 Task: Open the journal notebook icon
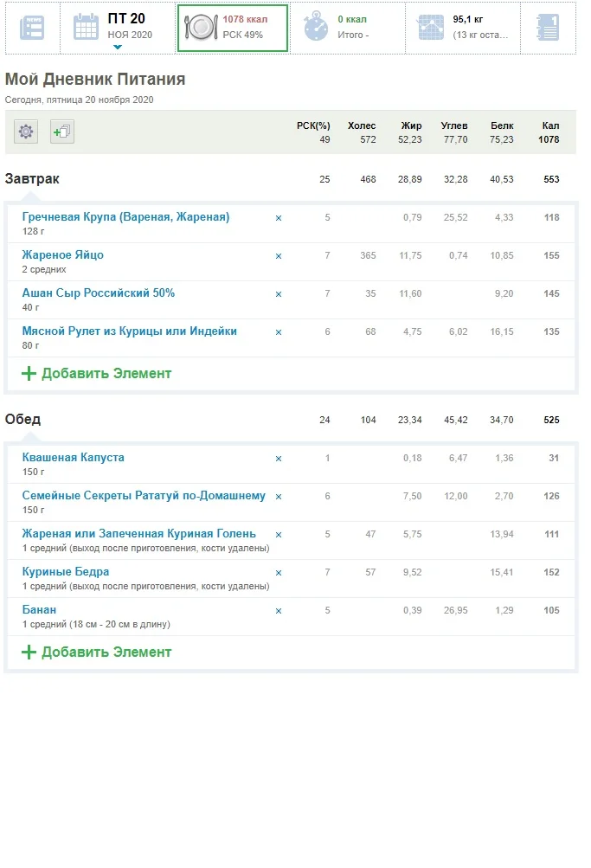click(x=548, y=28)
